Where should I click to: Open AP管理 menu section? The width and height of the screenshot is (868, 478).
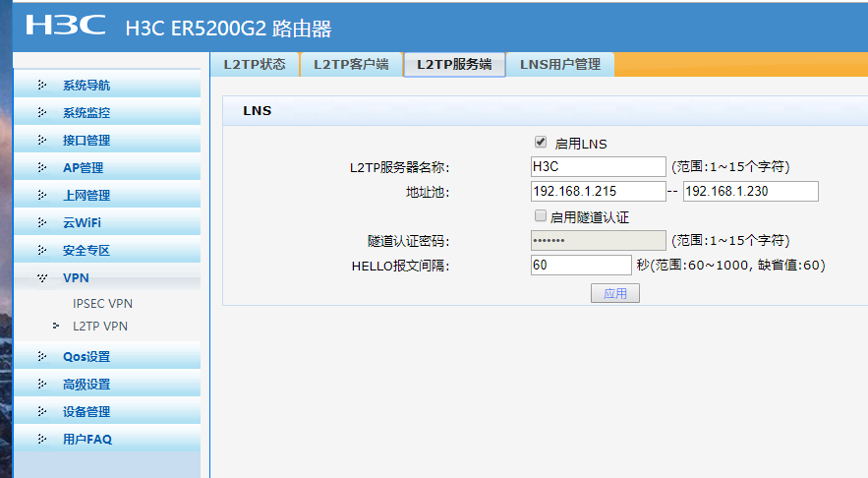point(107,167)
